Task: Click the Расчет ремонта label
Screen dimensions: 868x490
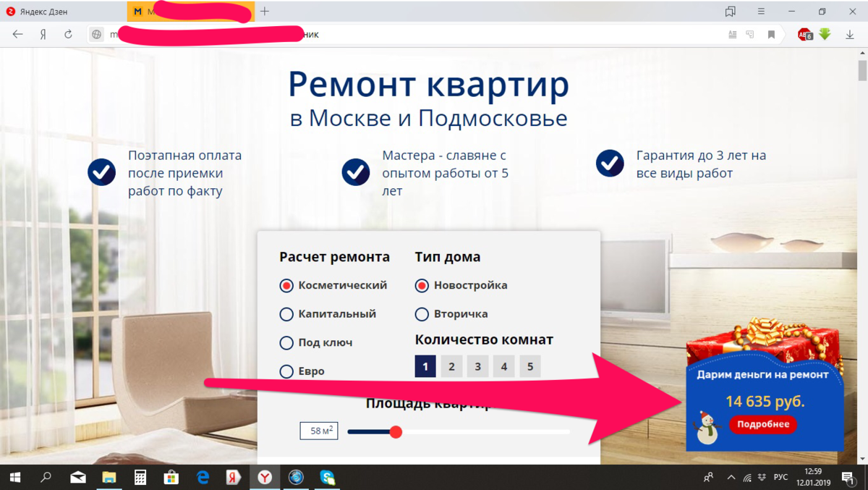Action: pyautogui.click(x=334, y=257)
